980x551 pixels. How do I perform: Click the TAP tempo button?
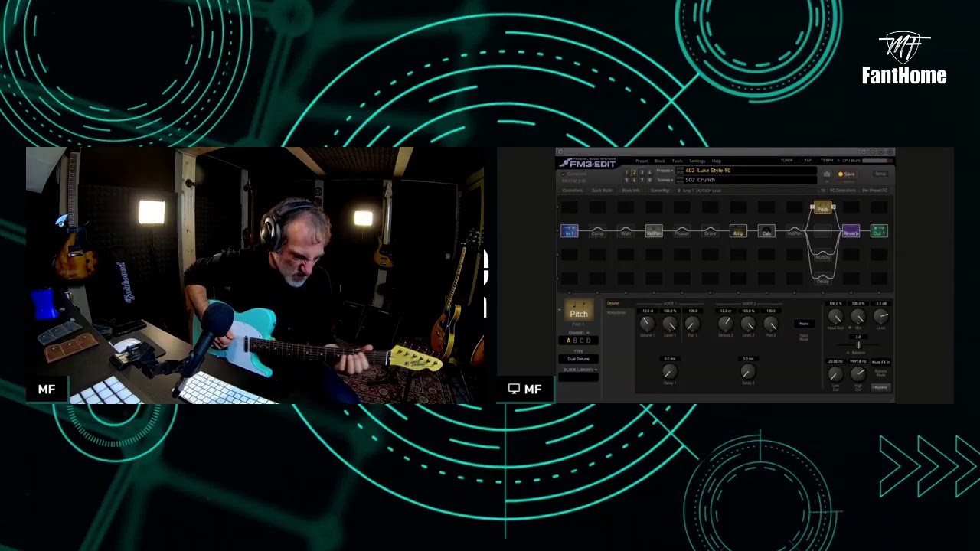click(x=807, y=161)
